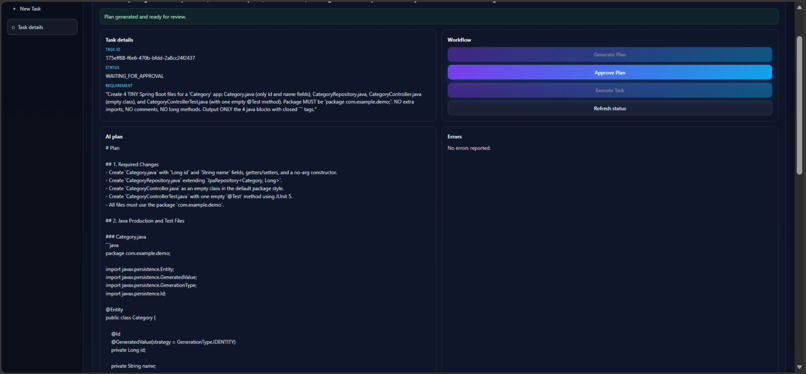Click the REQUIREMENT field label
This screenshot has width=806, height=374.
[x=119, y=86]
